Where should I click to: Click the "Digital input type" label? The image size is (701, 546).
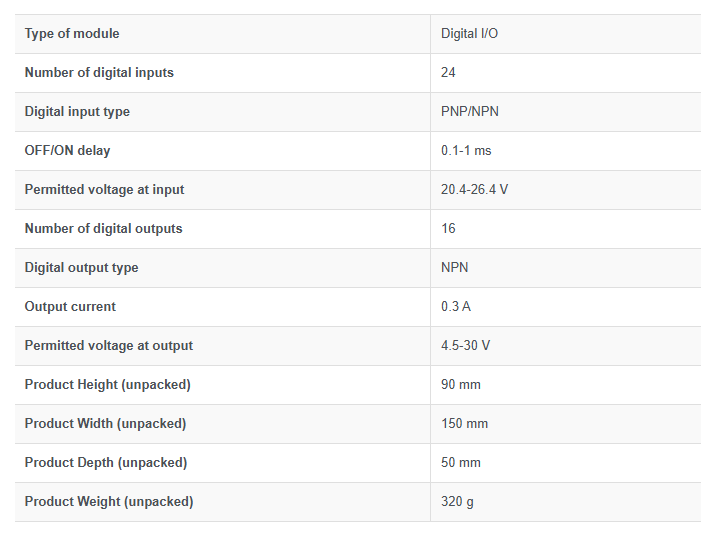[x=77, y=112]
